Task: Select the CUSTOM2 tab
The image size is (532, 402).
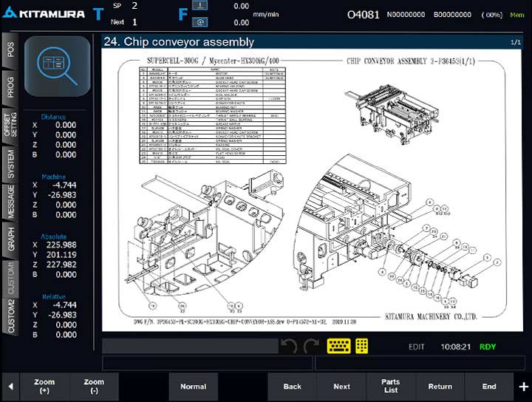Action: (x=10, y=316)
